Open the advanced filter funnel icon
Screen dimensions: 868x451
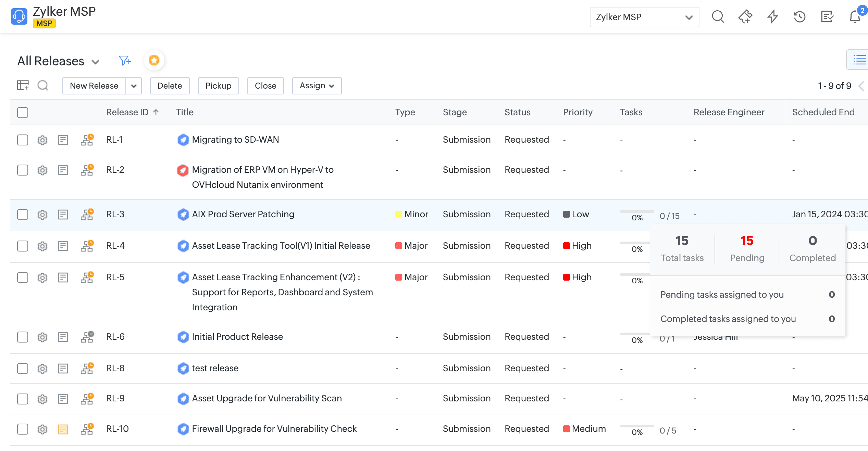tap(125, 61)
